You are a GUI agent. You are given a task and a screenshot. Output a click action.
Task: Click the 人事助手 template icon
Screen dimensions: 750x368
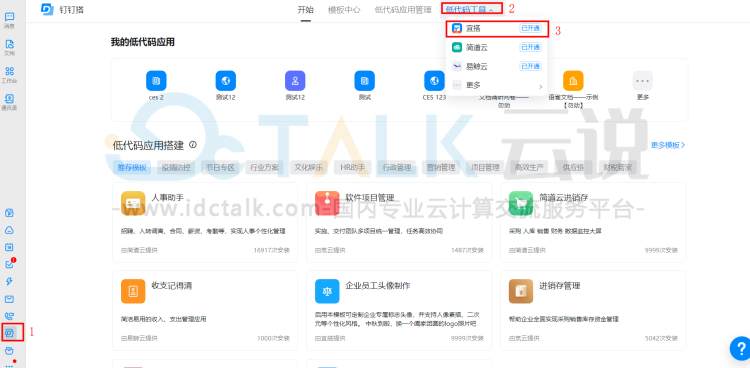133,203
